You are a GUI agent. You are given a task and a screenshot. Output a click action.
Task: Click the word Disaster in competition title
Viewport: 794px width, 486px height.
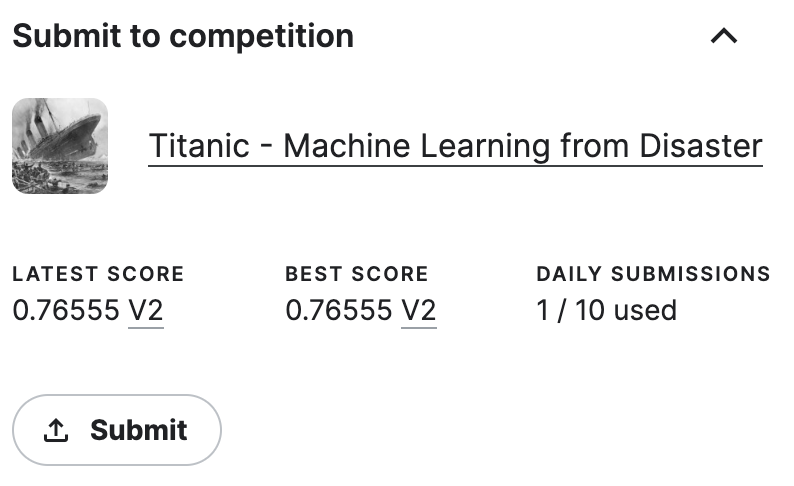pos(701,146)
